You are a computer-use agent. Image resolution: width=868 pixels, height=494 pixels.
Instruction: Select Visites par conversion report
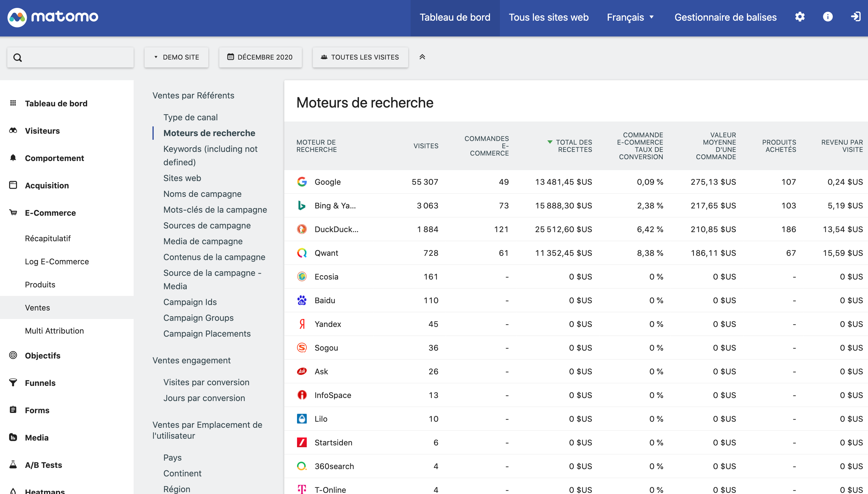tap(206, 383)
